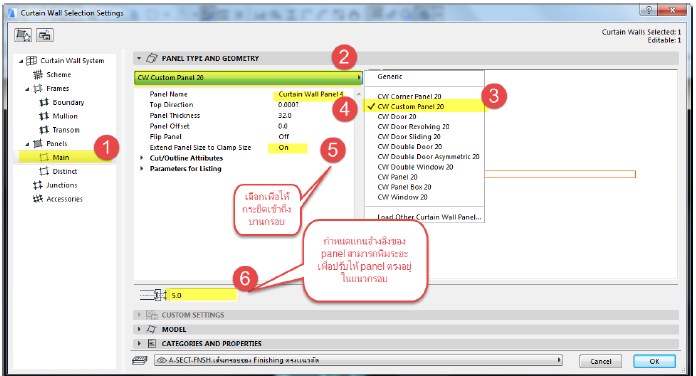Image resolution: width=696 pixels, height=376 pixels.
Task: Click the Cancel button
Action: pos(601,361)
